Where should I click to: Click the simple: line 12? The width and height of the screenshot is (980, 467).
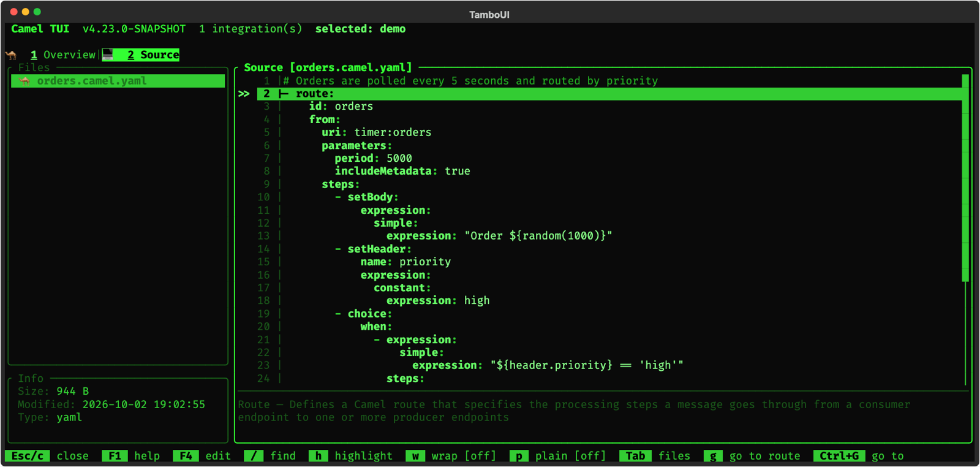[x=396, y=223]
